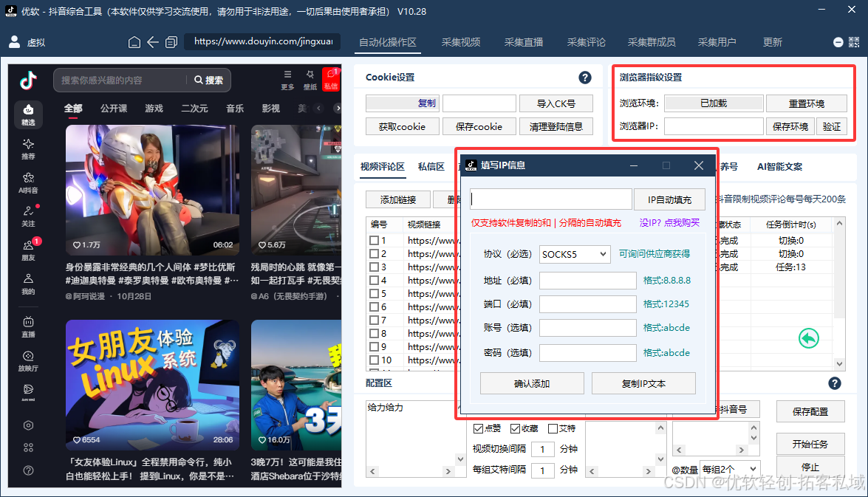This screenshot has width=868, height=497.
Task: Open the Ultraman video thumbnail
Action: [x=152, y=189]
